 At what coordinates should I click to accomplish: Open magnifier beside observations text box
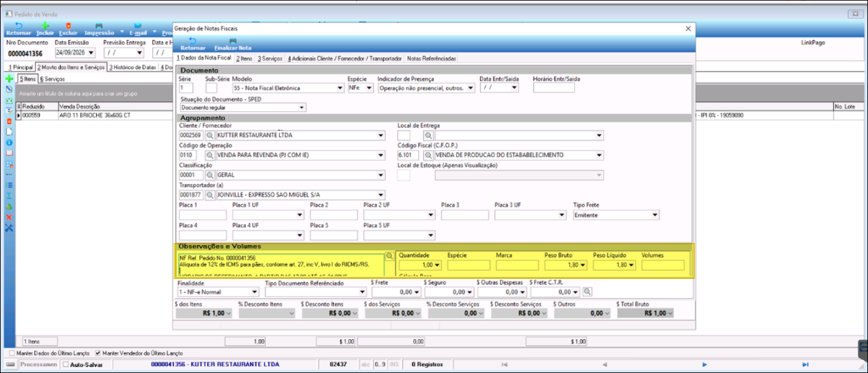pos(389,255)
